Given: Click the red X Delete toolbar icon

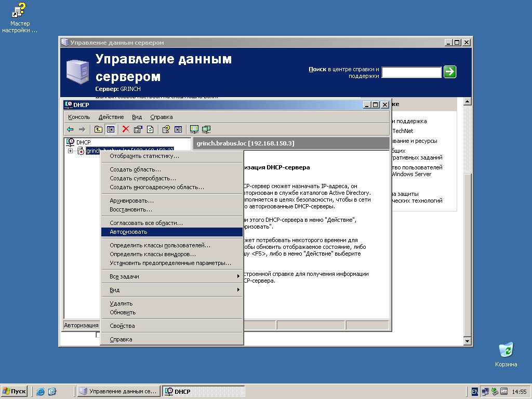Looking at the screenshot, I should click(x=126, y=129).
